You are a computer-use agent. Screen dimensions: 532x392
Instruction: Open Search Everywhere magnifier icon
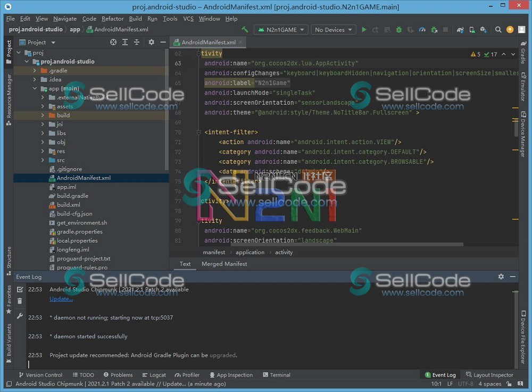click(x=498, y=30)
